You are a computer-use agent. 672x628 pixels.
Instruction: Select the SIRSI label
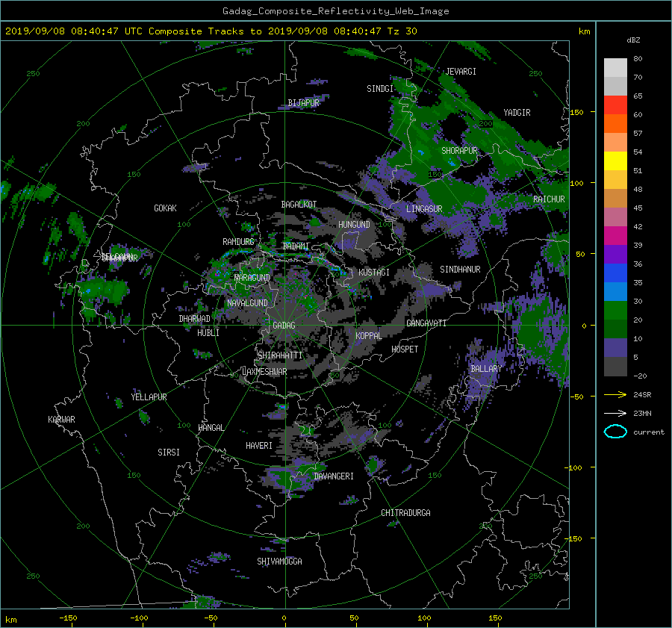[x=169, y=453]
